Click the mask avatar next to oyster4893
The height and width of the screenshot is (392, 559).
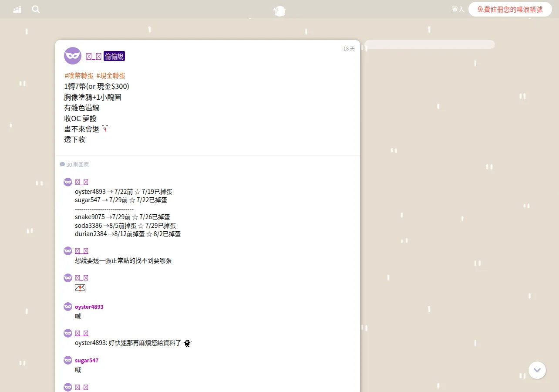68,307
